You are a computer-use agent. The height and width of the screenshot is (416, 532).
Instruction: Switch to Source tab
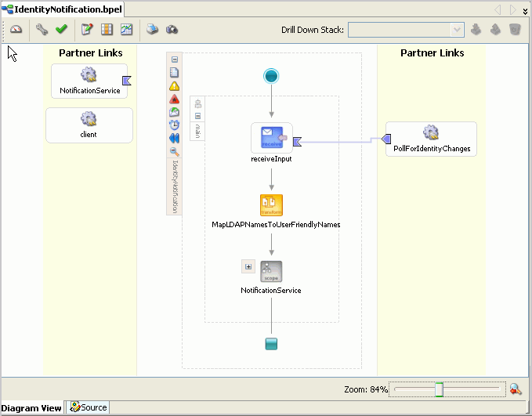tap(89, 407)
